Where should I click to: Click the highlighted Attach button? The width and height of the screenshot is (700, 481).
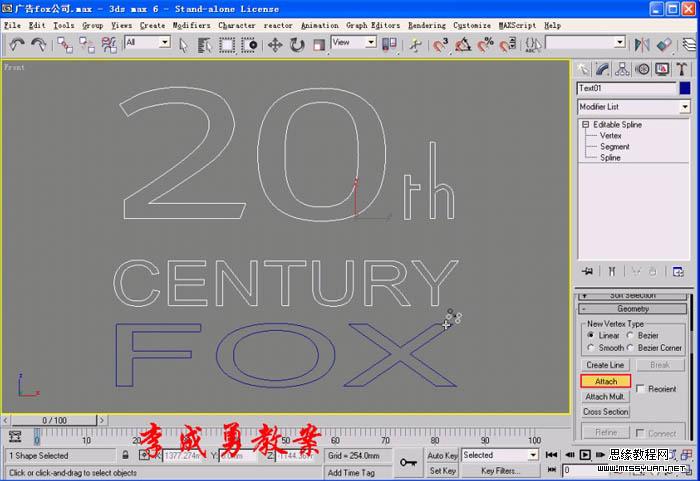[x=606, y=381]
